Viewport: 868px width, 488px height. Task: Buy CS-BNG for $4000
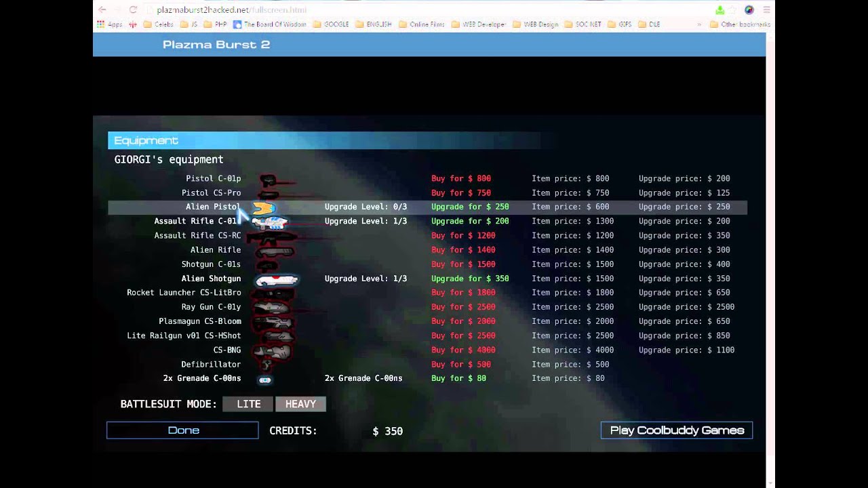(463, 350)
